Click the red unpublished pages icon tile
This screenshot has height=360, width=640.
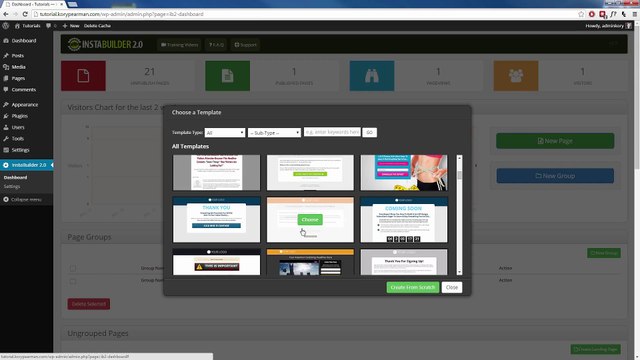tap(83, 76)
